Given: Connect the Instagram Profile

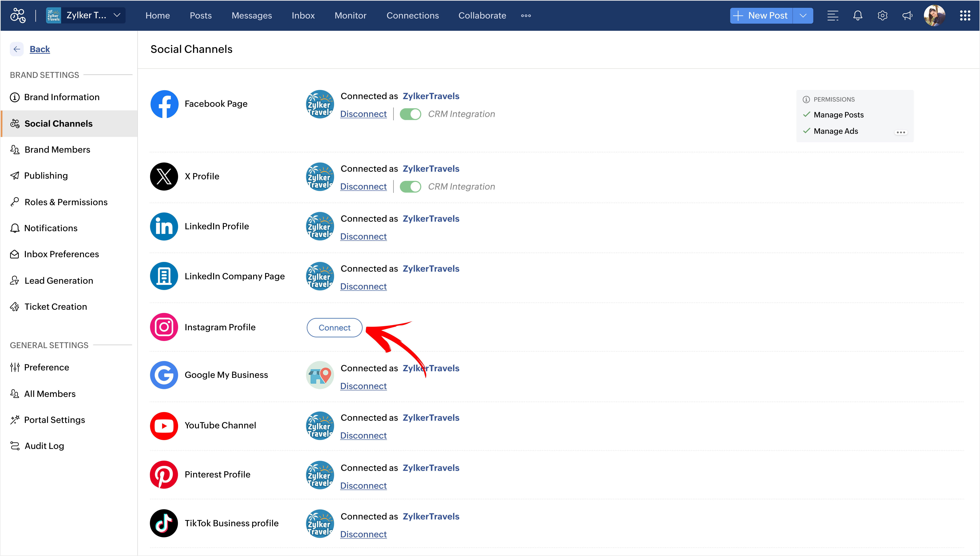Looking at the screenshot, I should click(334, 328).
